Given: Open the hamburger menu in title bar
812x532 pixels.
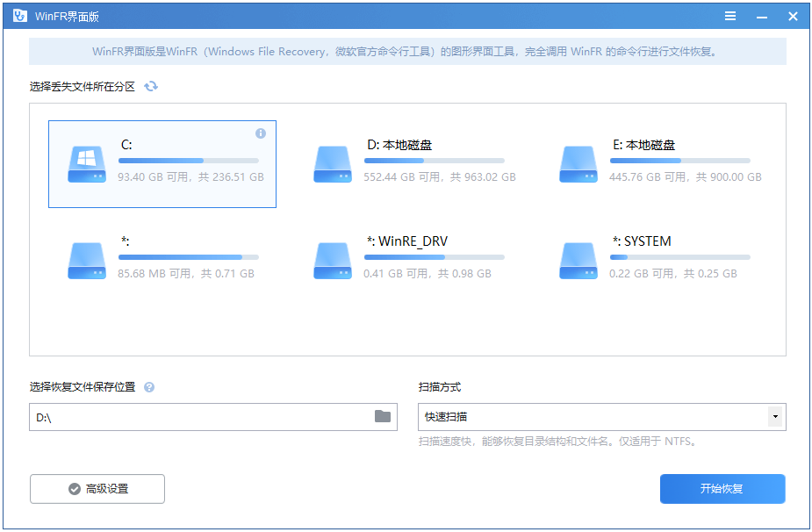Looking at the screenshot, I should [x=730, y=16].
